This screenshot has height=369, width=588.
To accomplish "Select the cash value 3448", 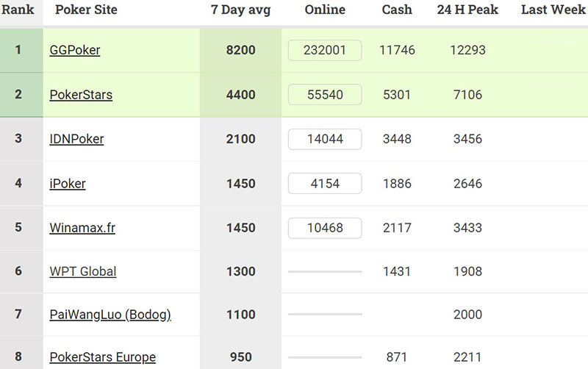I will (397, 139).
